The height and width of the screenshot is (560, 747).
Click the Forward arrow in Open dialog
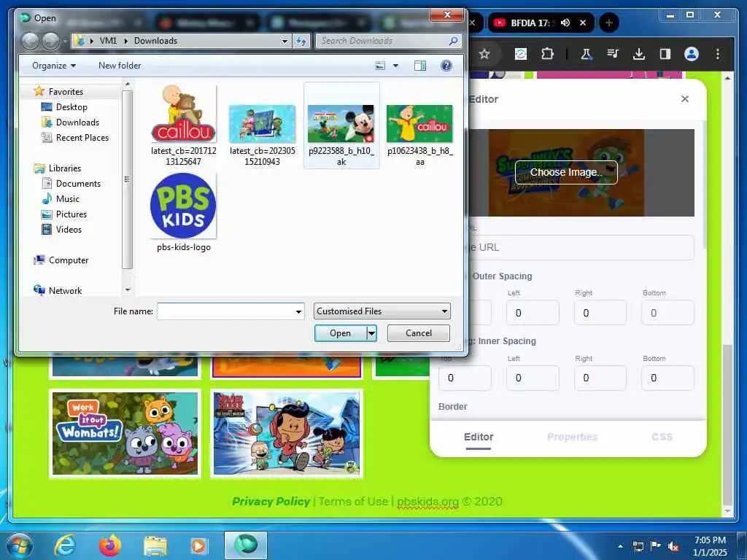(x=50, y=41)
